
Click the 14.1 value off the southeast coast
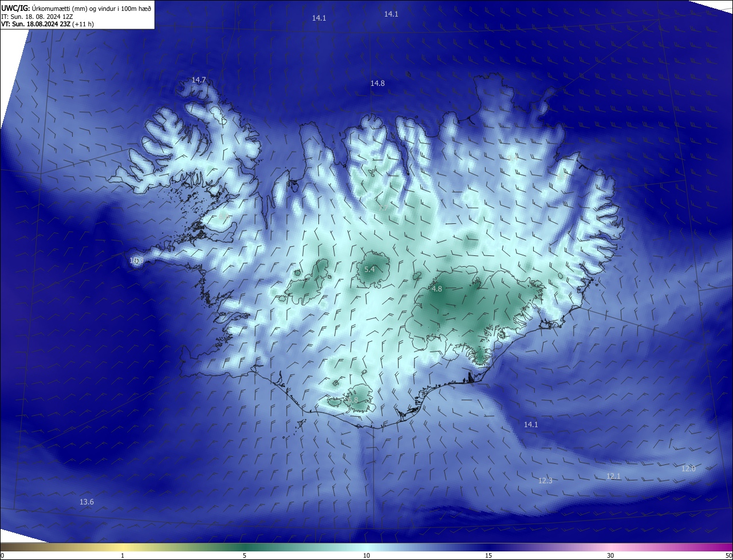[x=531, y=424]
